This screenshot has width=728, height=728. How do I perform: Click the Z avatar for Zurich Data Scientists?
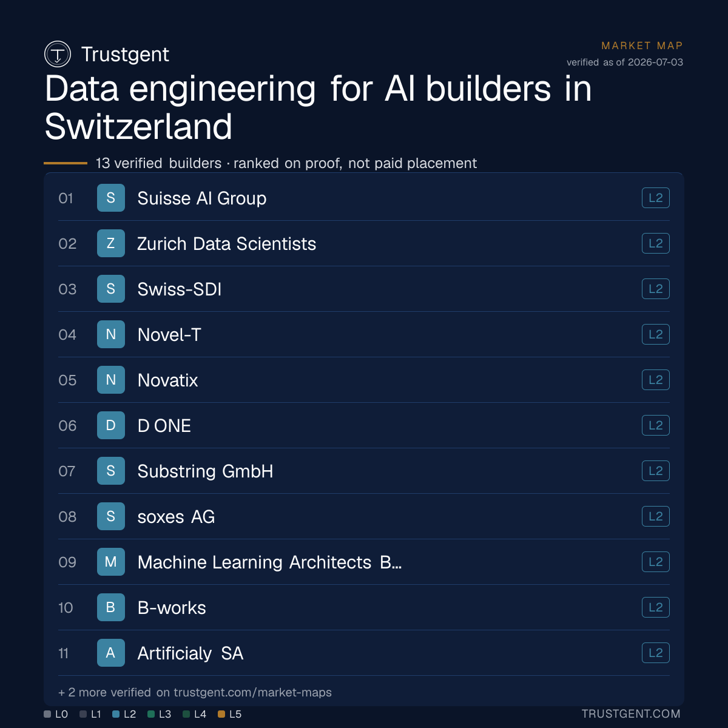111,243
